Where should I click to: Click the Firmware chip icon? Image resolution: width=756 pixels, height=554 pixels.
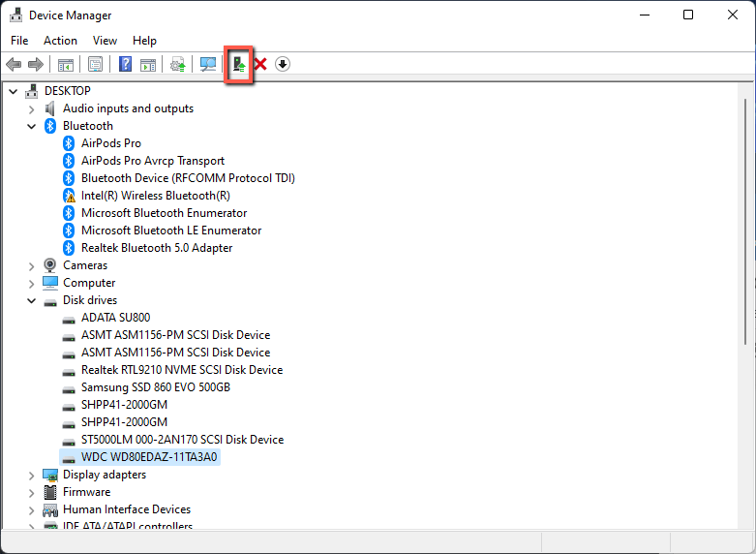click(50, 492)
